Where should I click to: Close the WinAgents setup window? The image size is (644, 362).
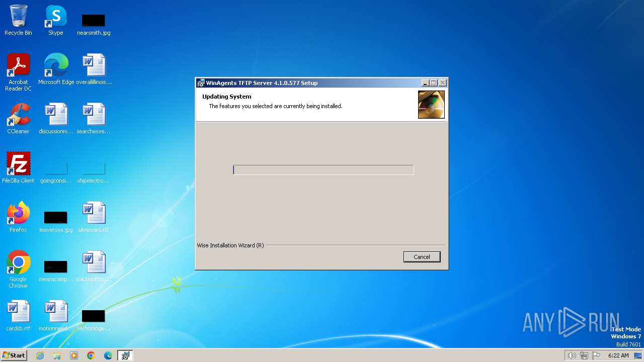443,83
